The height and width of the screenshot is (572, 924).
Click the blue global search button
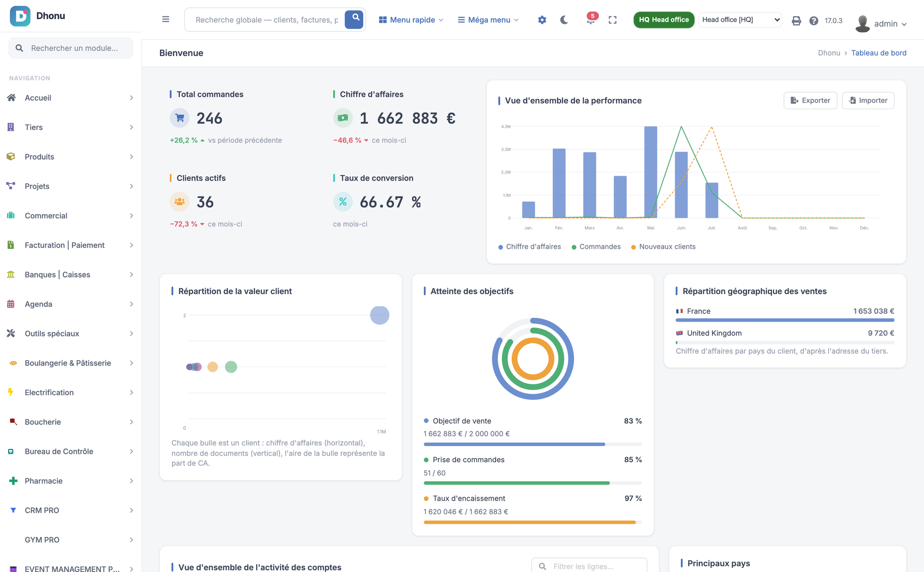[x=354, y=19]
